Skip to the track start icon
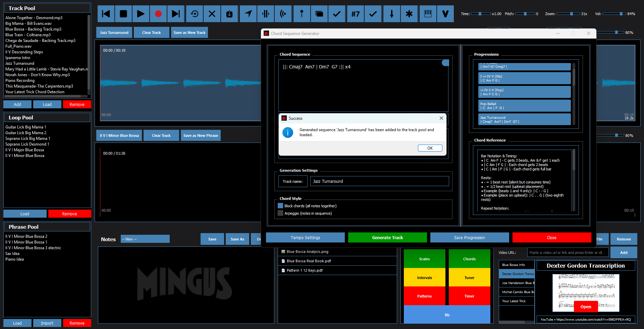644x329 pixels. click(106, 14)
